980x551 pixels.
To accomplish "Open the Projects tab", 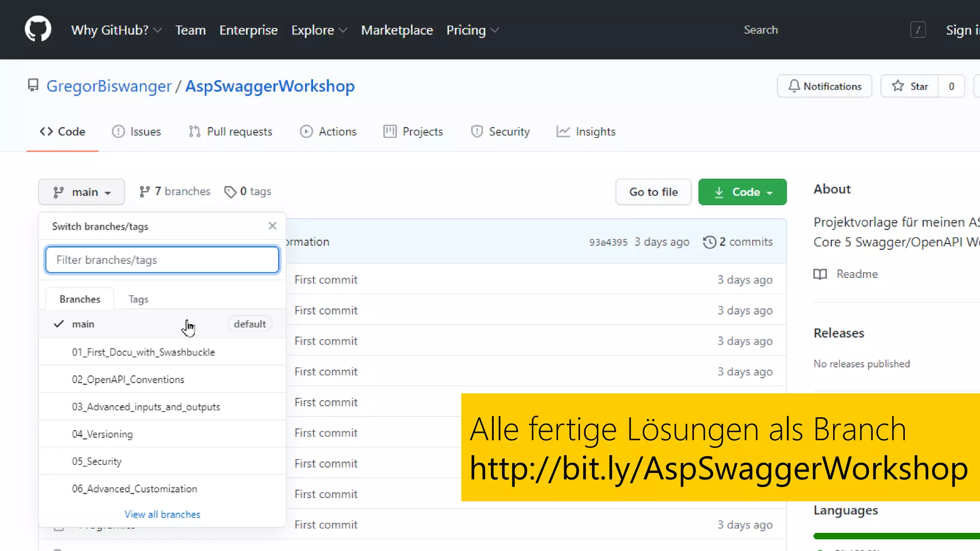I will tap(413, 132).
